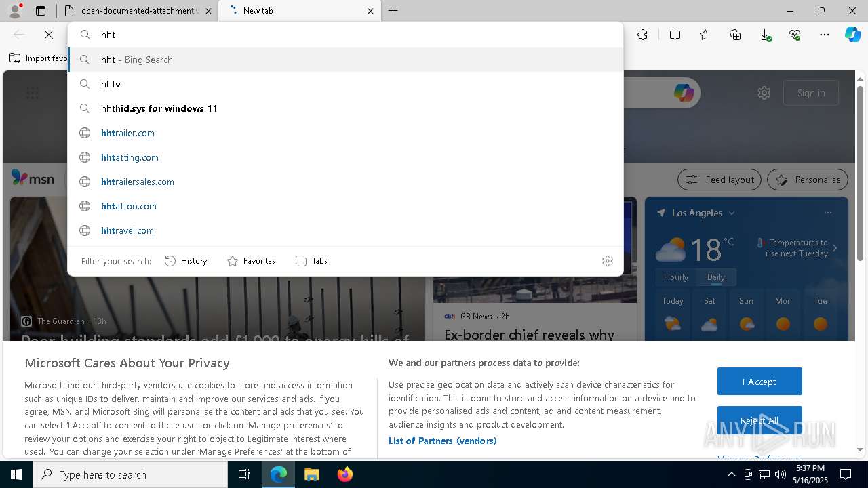Screen dimensions: 868x488
Task: Open Settings and more ellipsis menu
Action: pos(825,35)
